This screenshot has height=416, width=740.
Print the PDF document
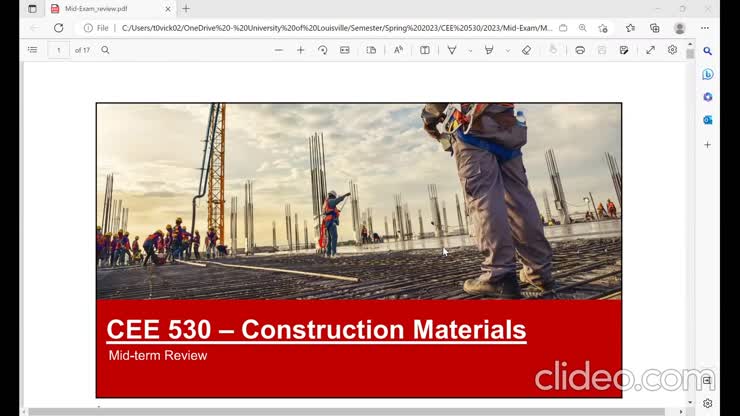pos(579,50)
